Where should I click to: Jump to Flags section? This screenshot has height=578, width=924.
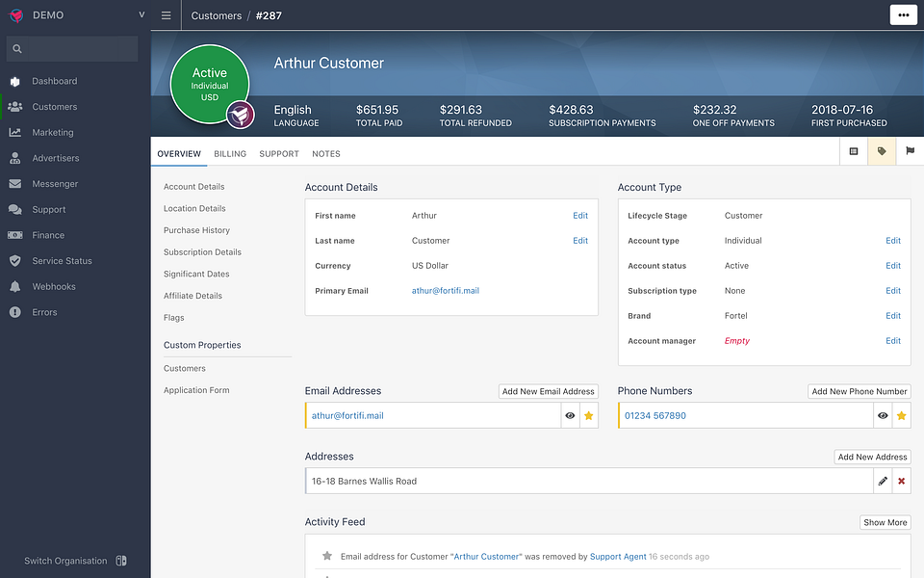click(174, 318)
